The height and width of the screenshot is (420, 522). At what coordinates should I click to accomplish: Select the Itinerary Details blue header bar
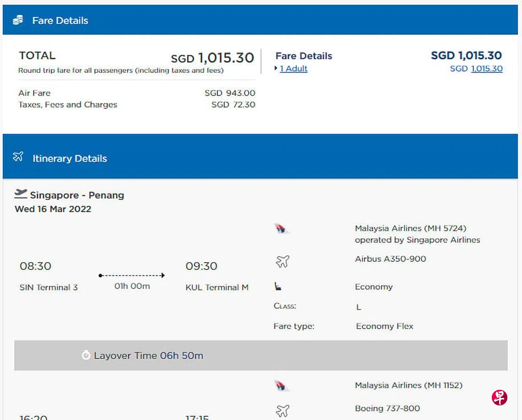(260, 157)
